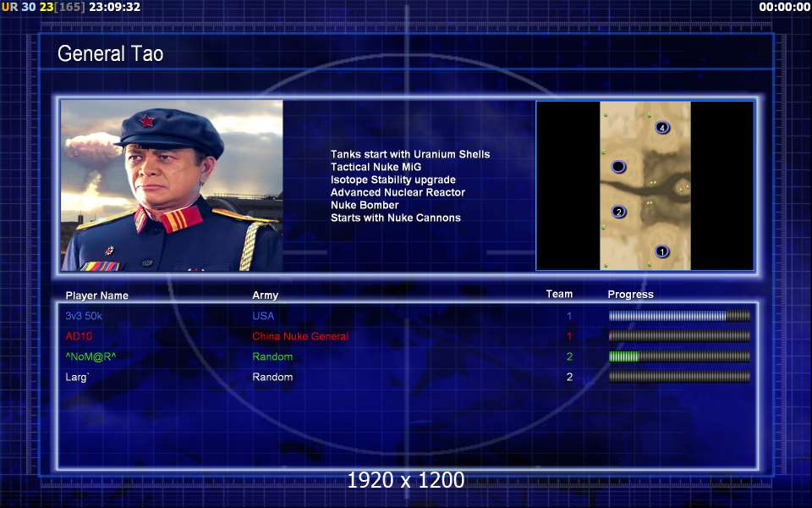
Task: Click General Tao's portrait image
Action: pos(172,185)
